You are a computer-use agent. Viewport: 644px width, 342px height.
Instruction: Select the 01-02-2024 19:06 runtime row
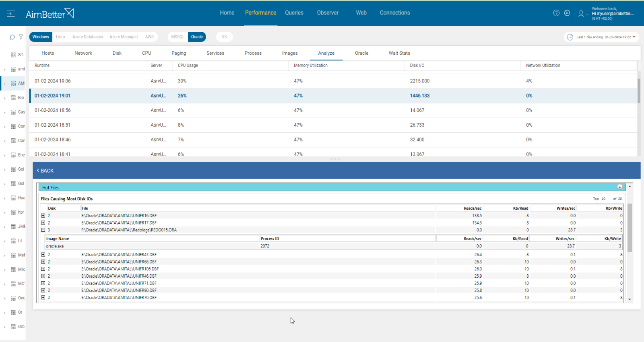333,81
